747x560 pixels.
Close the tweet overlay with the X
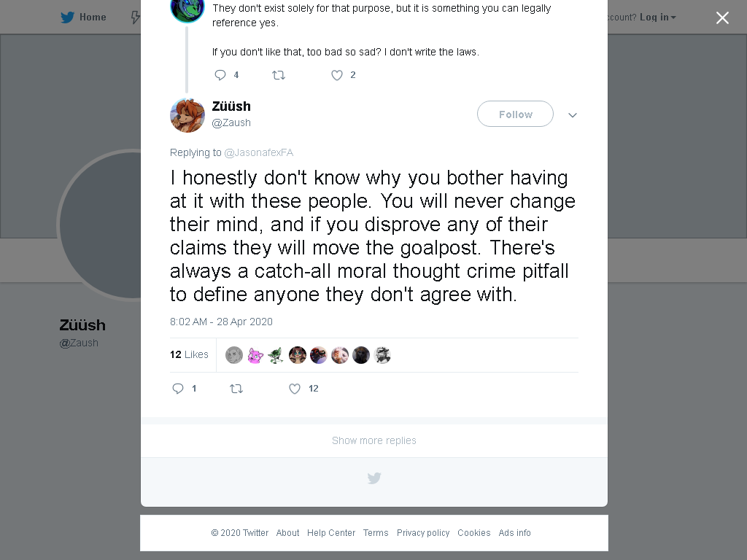pos(722,17)
